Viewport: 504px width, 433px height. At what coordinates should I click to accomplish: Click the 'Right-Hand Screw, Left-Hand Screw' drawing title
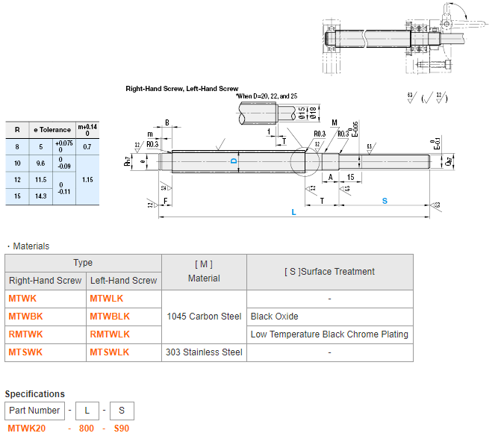tap(182, 89)
